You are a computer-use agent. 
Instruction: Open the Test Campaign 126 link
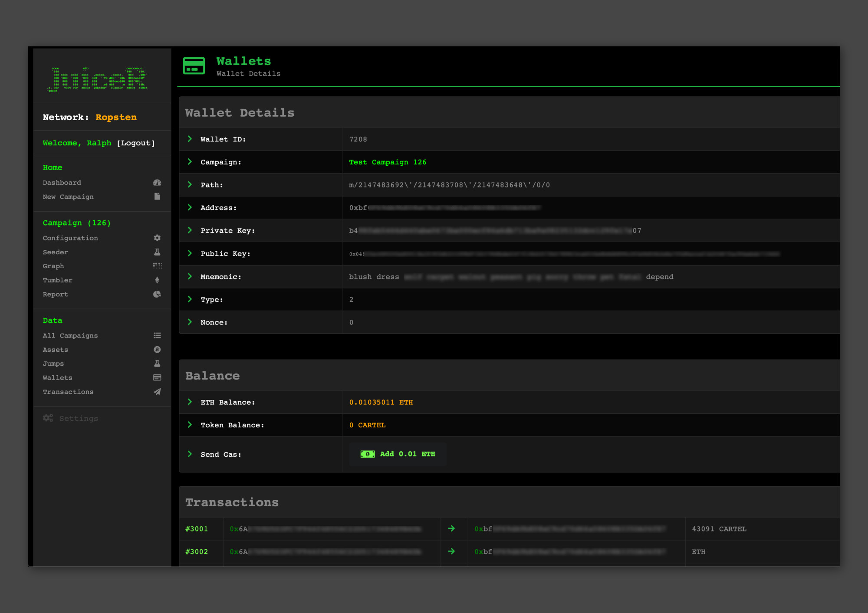click(388, 162)
